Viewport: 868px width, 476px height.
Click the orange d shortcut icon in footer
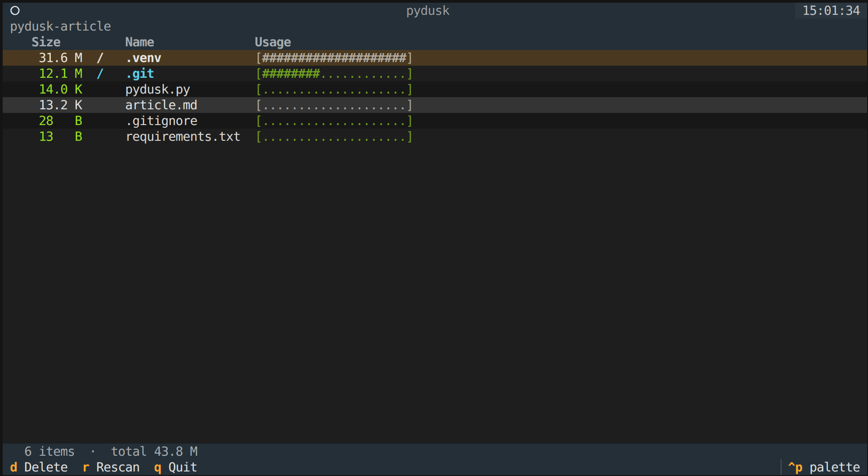[14, 467]
